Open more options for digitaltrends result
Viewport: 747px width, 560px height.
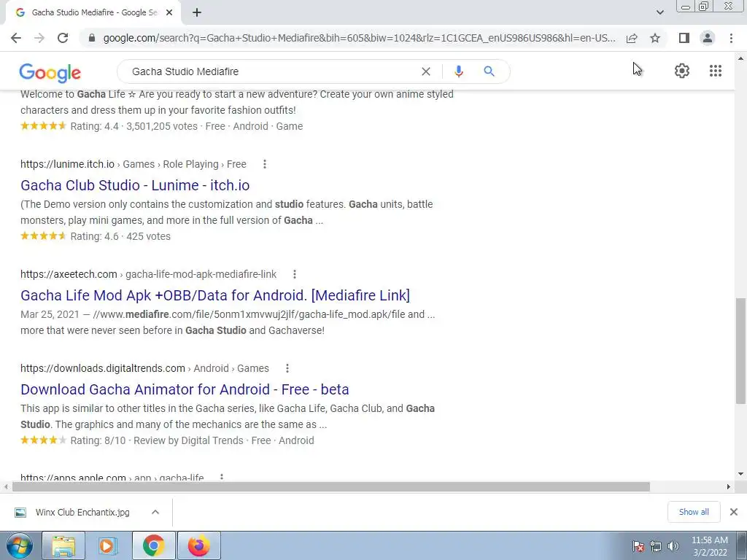click(x=287, y=368)
